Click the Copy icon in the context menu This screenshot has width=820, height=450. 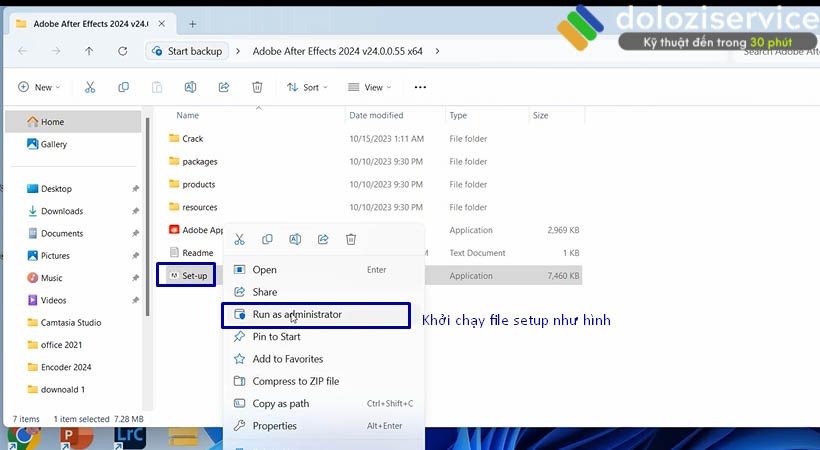pyautogui.click(x=267, y=240)
